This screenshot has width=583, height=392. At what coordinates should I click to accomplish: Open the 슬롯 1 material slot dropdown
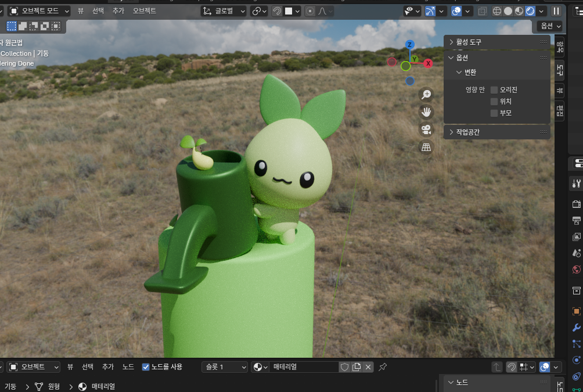pos(225,367)
